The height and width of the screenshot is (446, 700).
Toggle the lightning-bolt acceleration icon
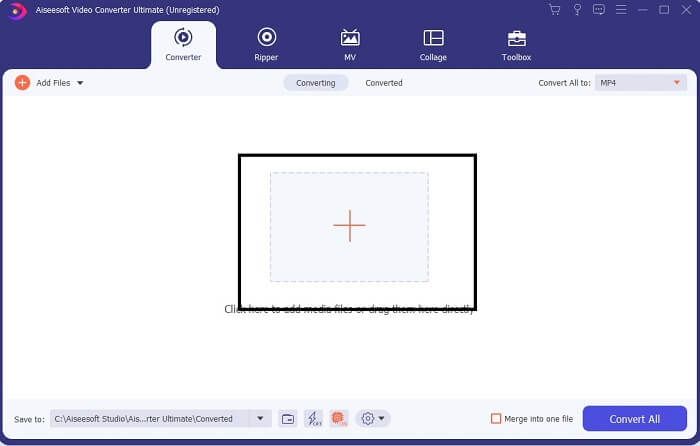tap(313, 419)
